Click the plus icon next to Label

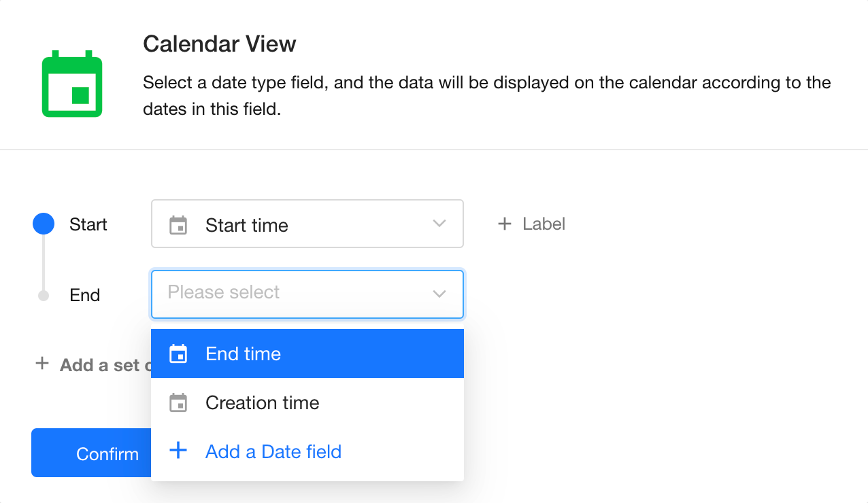pyautogui.click(x=505, y=224)
